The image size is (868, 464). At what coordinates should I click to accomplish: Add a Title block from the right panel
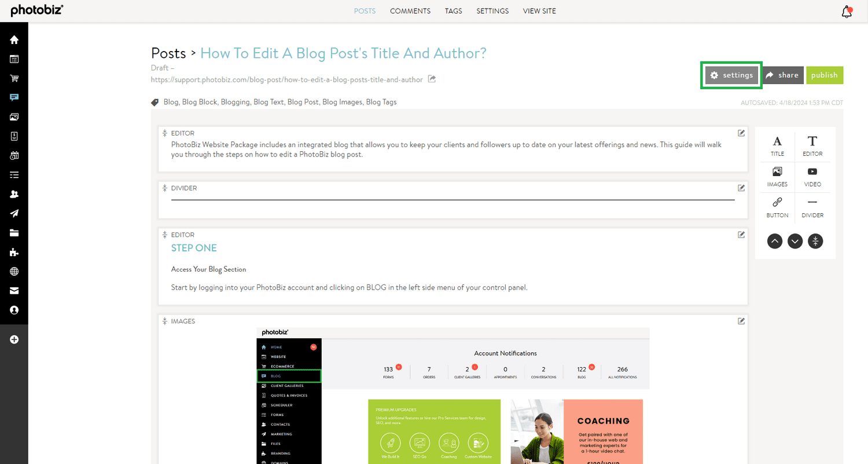tap(777, 145)
